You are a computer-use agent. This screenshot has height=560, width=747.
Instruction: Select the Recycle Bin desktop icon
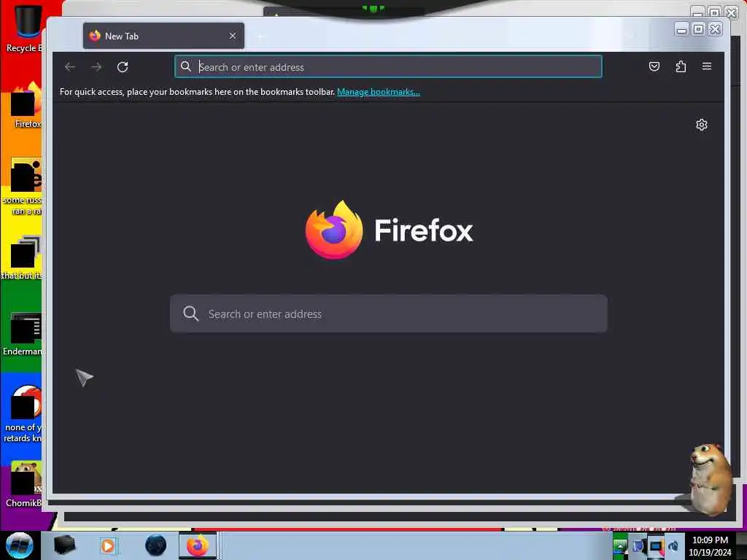pyautogui.click(x=24, y=28)
